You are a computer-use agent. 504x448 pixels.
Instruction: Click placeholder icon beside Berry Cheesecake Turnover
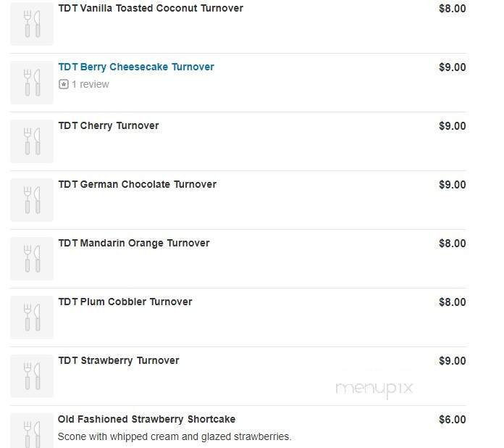click(x=32, y=82)
